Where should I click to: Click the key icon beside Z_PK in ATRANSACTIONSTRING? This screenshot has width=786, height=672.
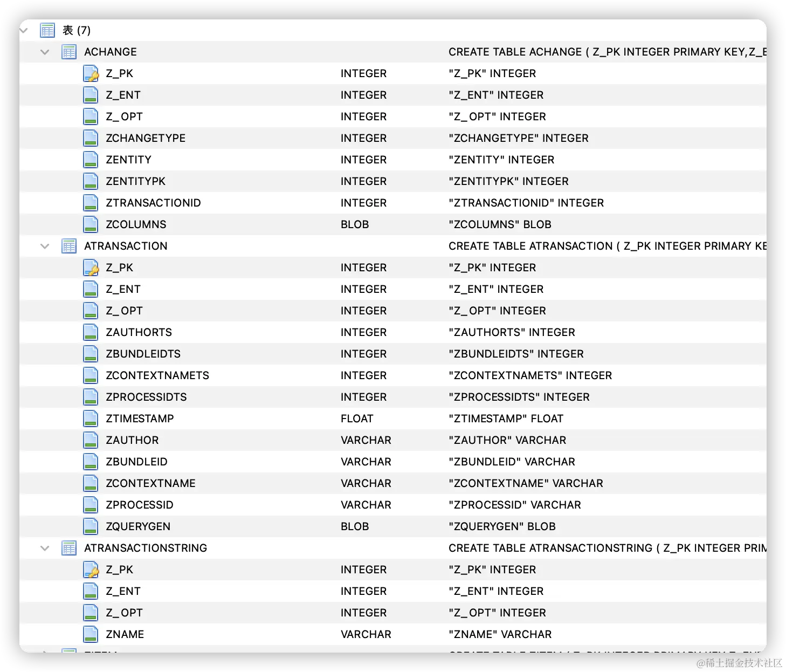click(x=91, y=569)
